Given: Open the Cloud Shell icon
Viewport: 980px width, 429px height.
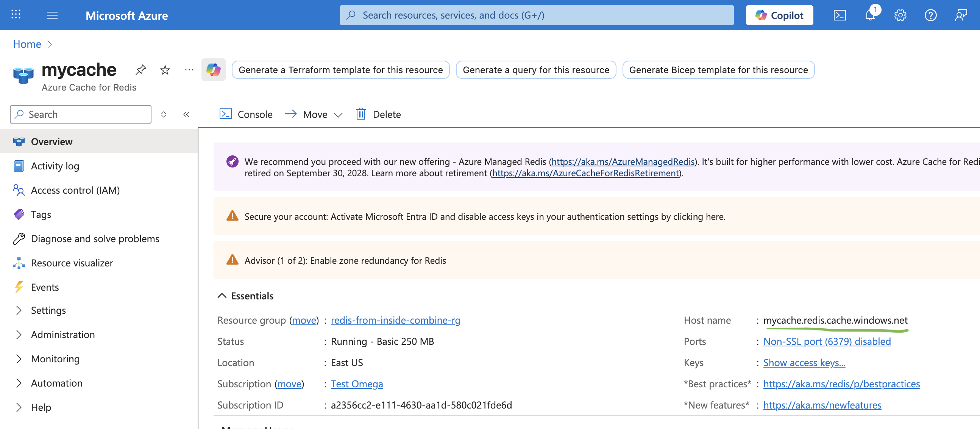Looking at the screenshot, I should click(x=839, y=15).
